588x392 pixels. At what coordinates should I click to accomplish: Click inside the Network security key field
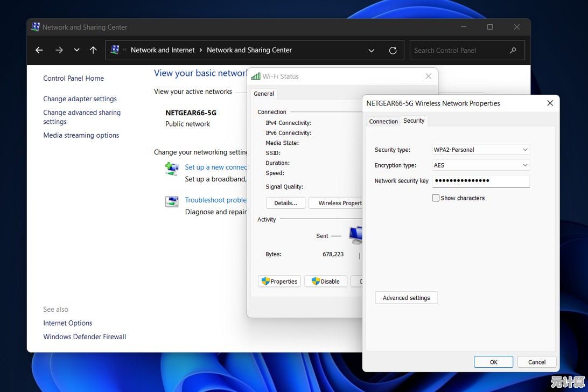click(480, 181)
